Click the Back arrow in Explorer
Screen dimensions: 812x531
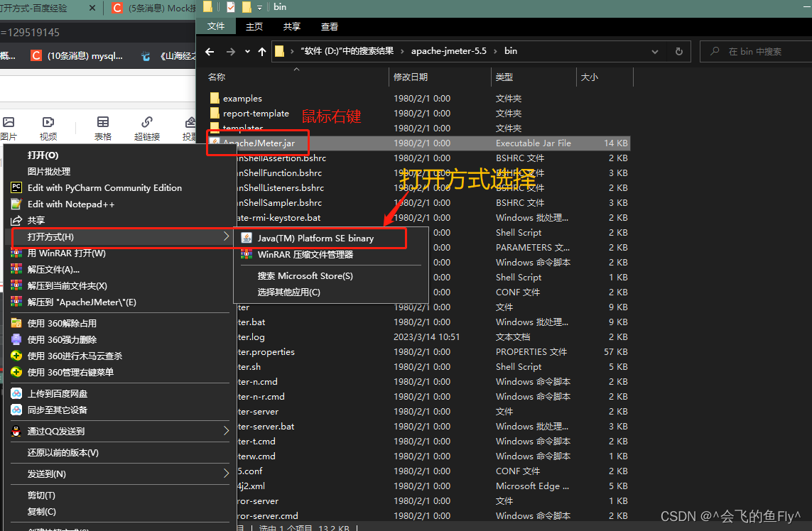(210, 51)
